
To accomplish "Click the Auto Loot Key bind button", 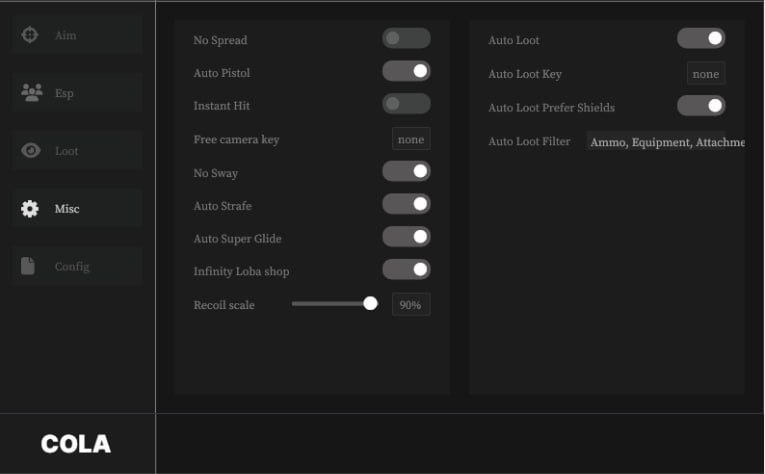I will [705, 74].
